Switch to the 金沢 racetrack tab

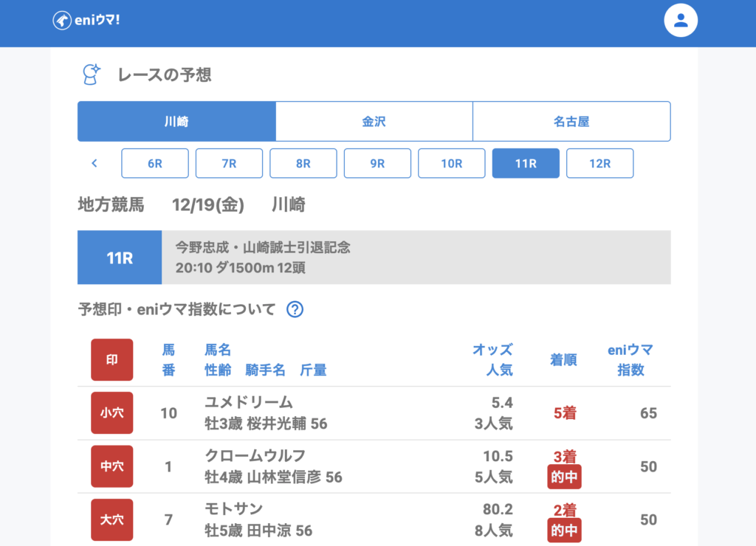(374, 122)
